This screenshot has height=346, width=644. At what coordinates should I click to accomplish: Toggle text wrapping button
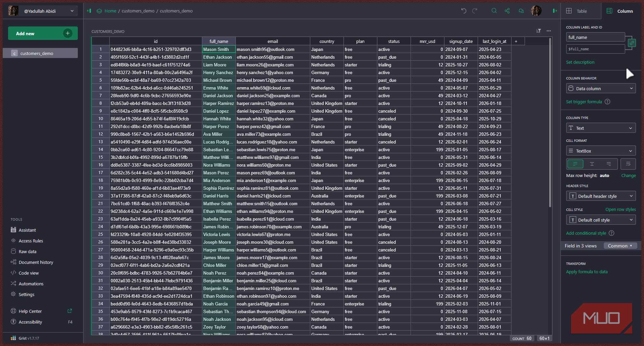click(x=628, y=164)
